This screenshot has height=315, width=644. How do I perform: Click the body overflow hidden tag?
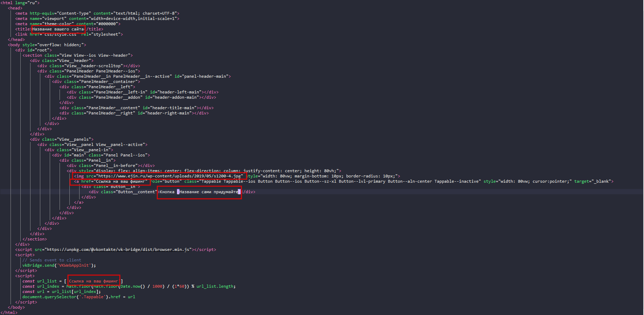(47, 45)
